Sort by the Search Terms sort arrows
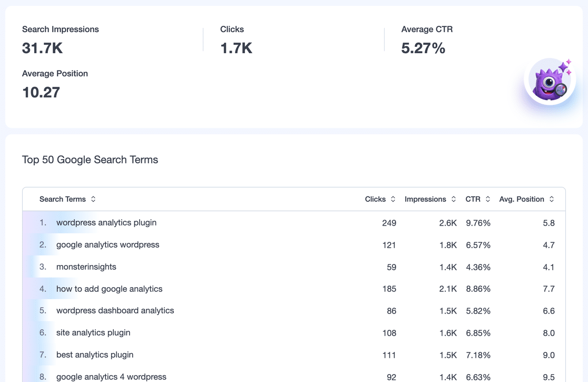This screenshot has height=382, width=588. click(x=93, y=199)
